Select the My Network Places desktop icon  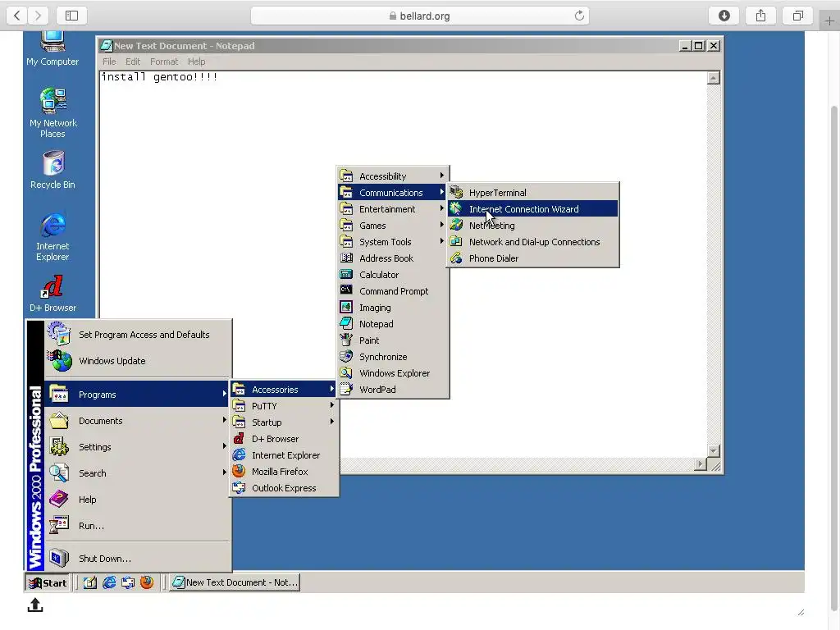pyautogui.click(x=53, y=113)
